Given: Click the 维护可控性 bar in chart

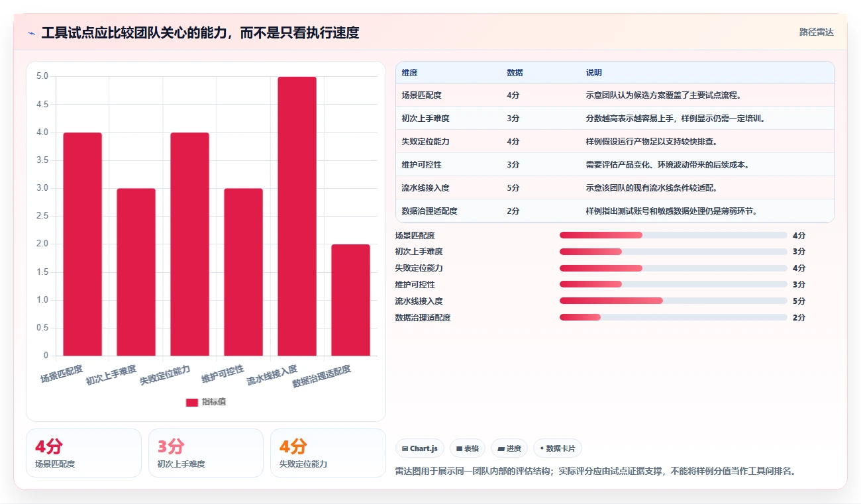Looking at the screenshot, I should (x=244, y=272).
